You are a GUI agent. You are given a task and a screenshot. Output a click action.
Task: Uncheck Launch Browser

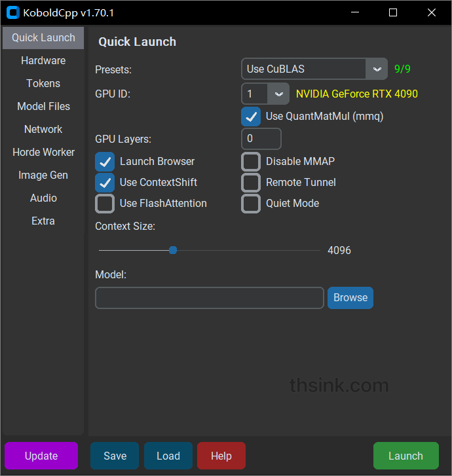click(105, 162)
